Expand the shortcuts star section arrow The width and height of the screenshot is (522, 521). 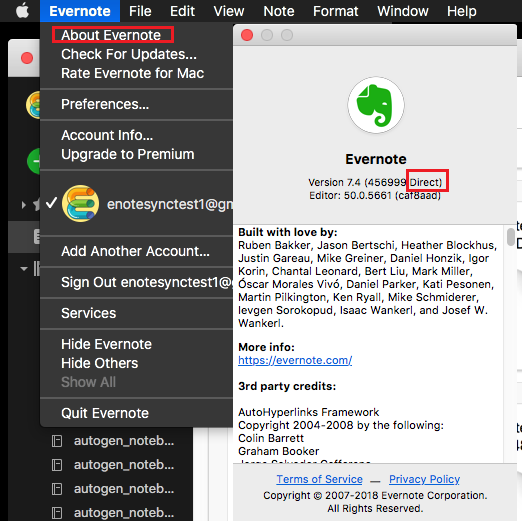23,205
